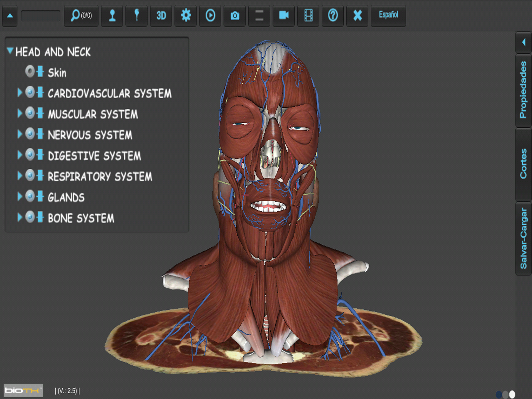
Task: Open the Salvar-Cargar side panel
Action: click(x=523, y=238)
